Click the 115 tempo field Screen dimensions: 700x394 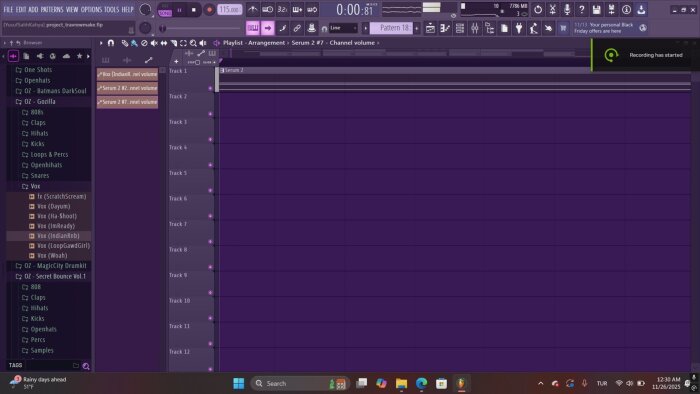[x=229, y=9]
